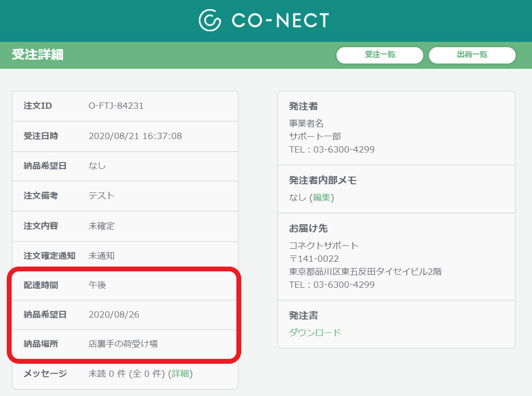Click the 注文ID label
This screenshot has height=396, width=532.
[38, 106]
